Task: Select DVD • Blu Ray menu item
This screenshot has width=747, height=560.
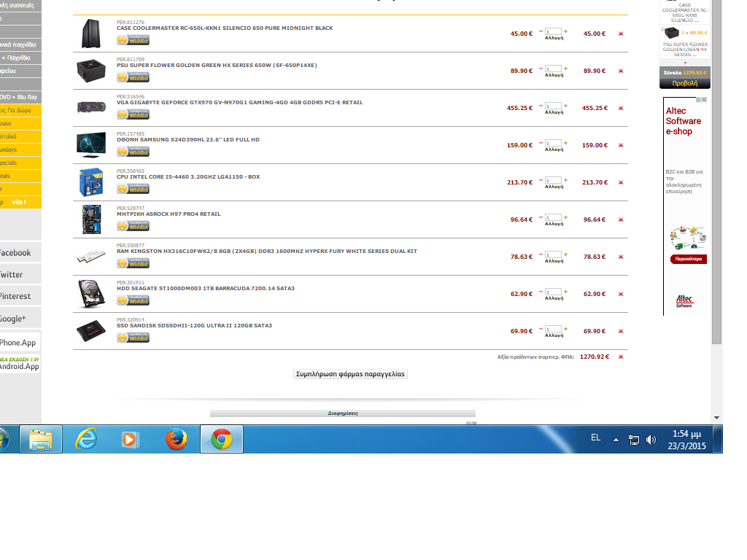Action: point(20,97)
